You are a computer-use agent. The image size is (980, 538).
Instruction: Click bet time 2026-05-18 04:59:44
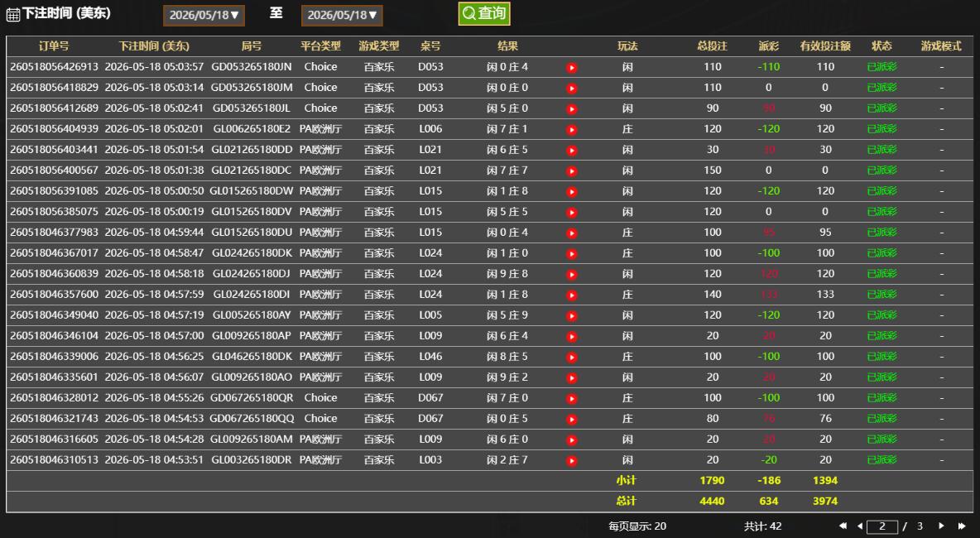point(154,233)
